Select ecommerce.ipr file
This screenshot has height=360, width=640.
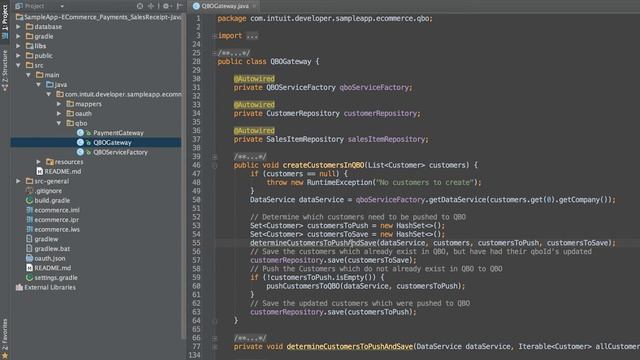56,220
